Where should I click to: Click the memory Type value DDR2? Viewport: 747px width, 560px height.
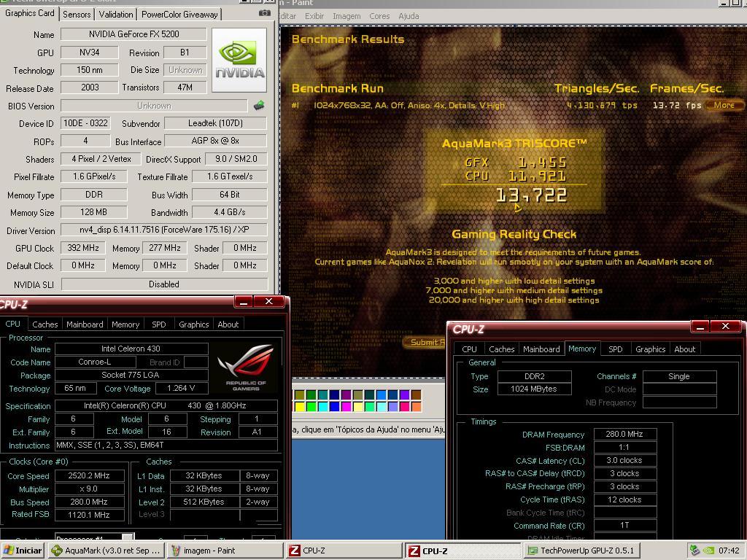coord(535,376)
